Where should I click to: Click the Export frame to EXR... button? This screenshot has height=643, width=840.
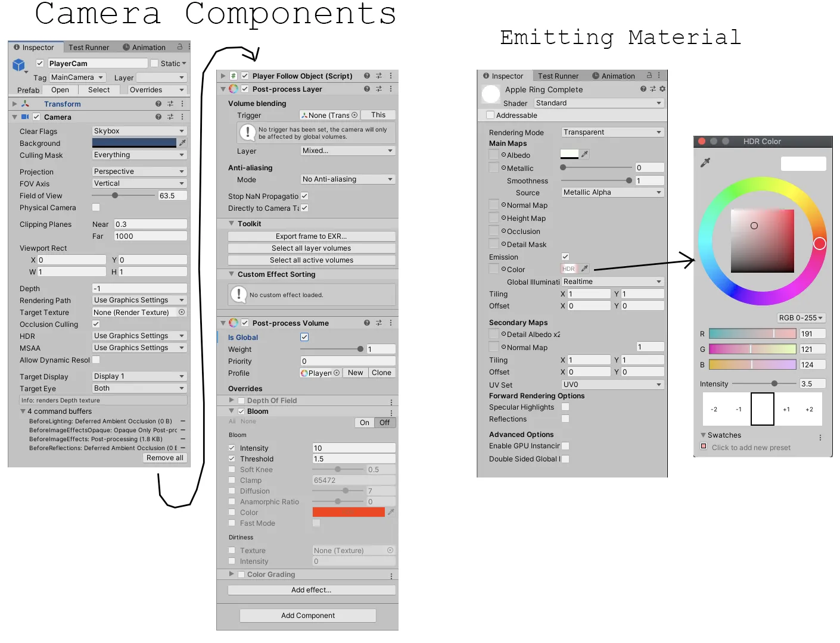click(312, 236)
